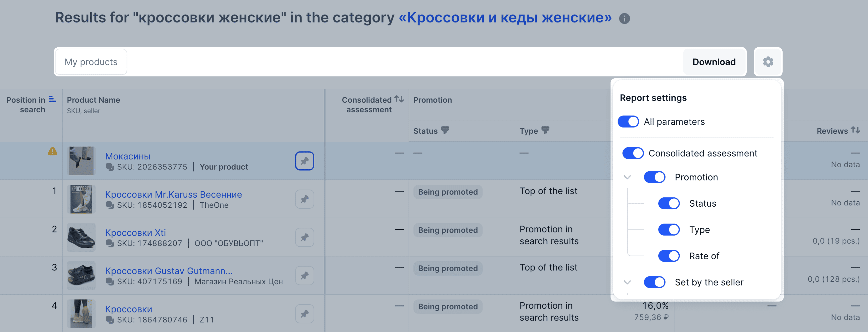Sort by Position in search
The width and height of the screenshot is (868, 332).
(x=53, y=99)
